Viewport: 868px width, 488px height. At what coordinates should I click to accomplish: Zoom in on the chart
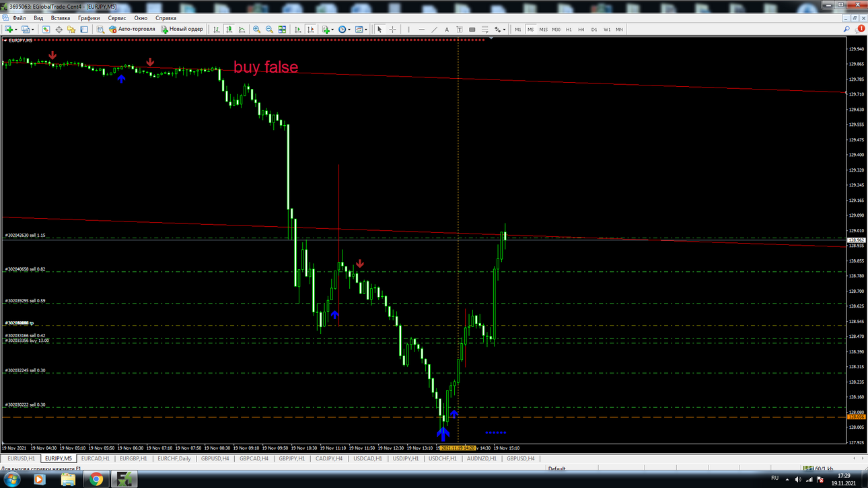(256, 30)
